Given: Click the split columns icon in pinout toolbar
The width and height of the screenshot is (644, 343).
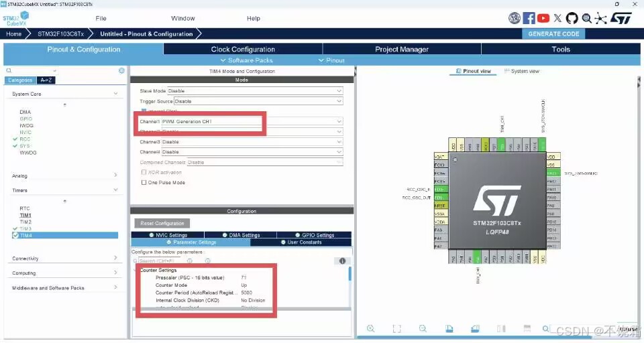Looking at the screenshot, I should pyautogui.click(x=501, y=328).
